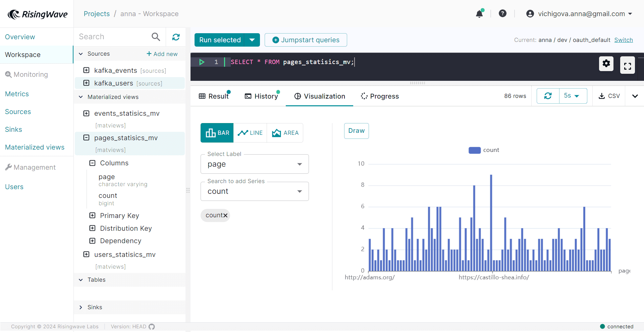Expand the Sinks section
The image size is (644, 332).
[81, 307]
